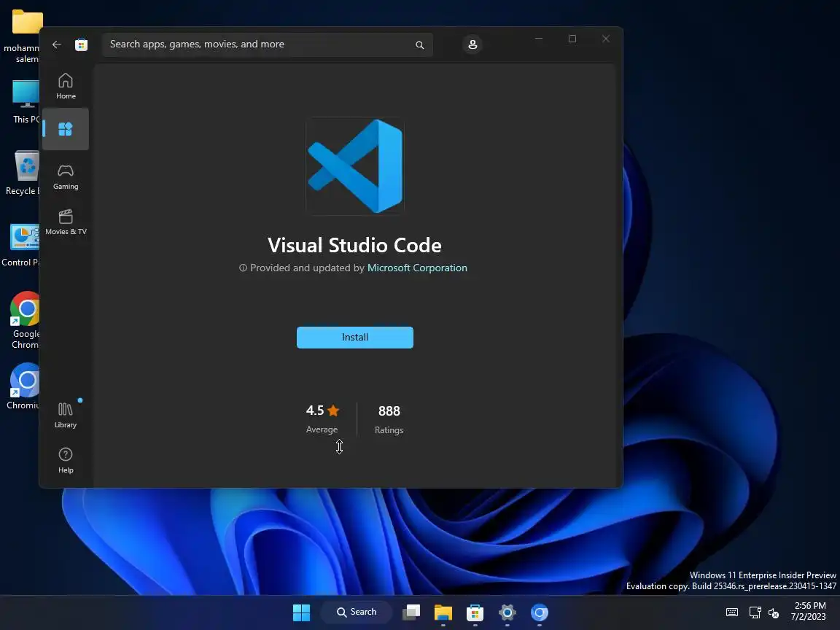This screenshot has width=840, height=630.
Task: Select the Chromium desktop shortcut
Action: (x=23, y=386)
